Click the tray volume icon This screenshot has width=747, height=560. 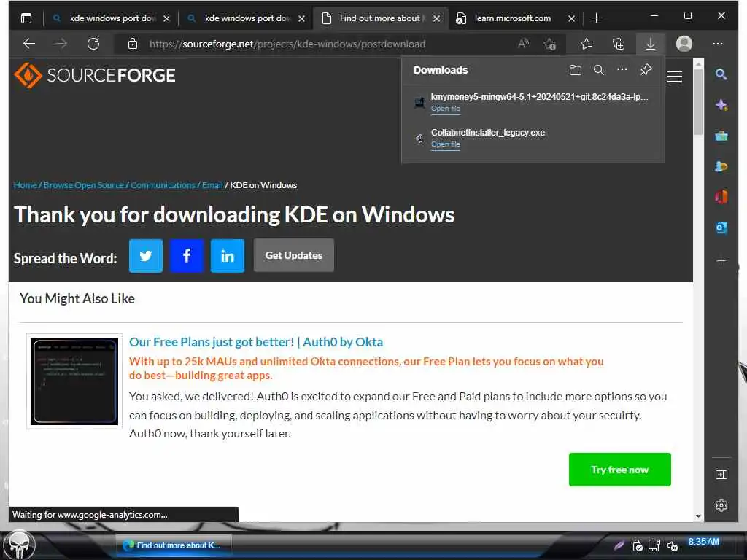(x=672, y=545)
